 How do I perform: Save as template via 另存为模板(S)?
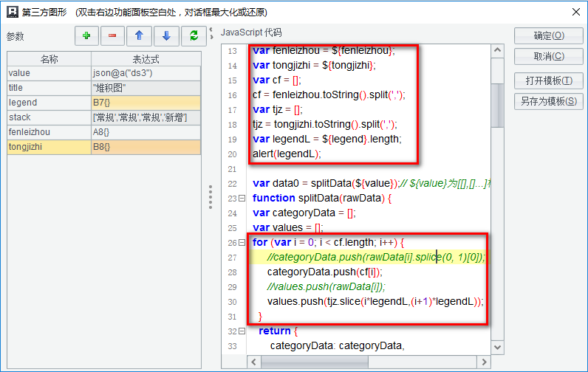point(549,101)
